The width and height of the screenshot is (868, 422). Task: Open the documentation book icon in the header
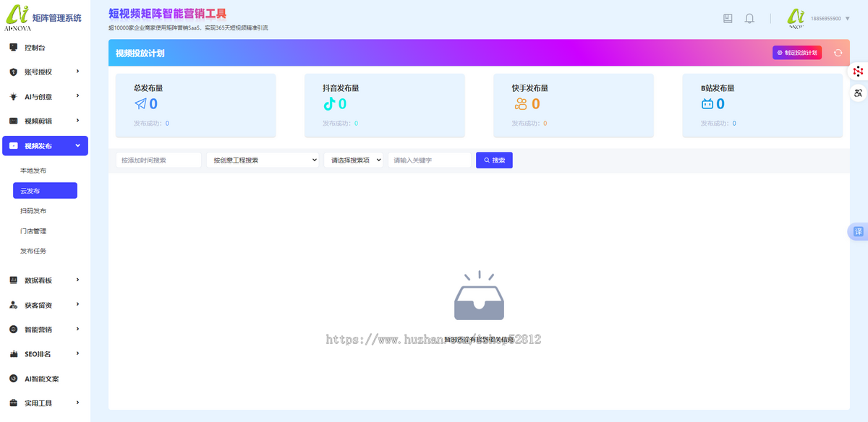coord(728,19)
